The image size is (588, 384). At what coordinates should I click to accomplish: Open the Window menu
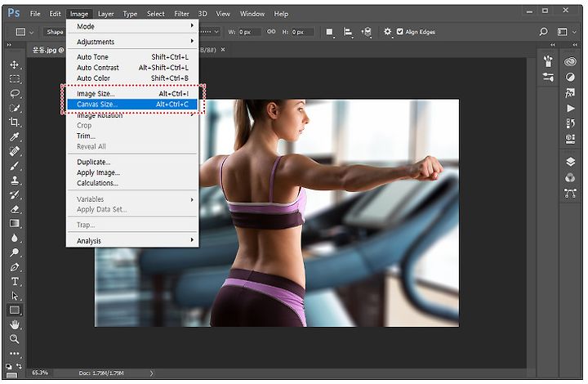coord(252,14)
